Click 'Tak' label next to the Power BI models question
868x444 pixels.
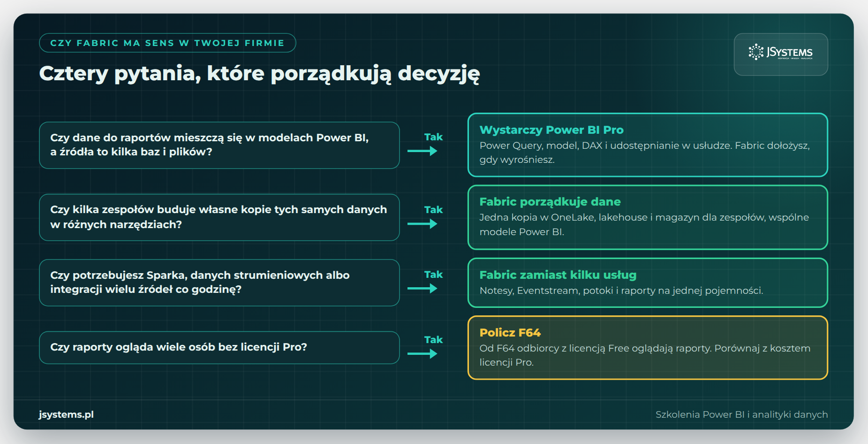point(433,137)
